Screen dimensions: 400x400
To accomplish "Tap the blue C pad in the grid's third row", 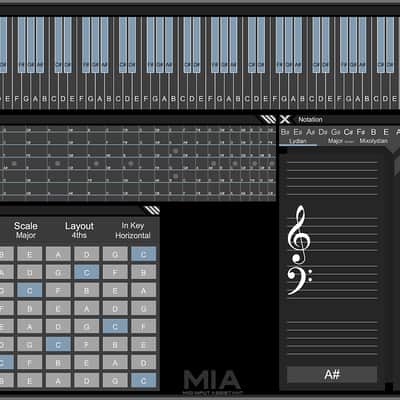I will pyautogui.click(x=30, y=290).
